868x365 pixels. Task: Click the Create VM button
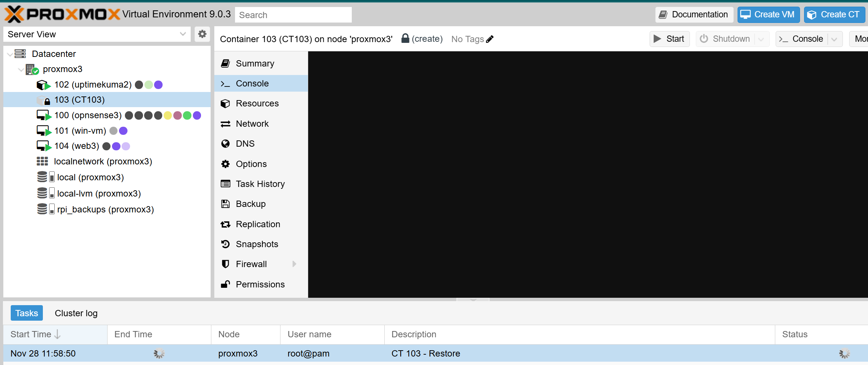769,15
